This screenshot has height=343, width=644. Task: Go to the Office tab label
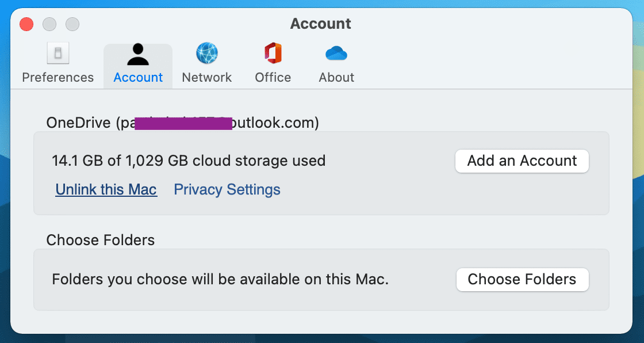pos(273,77)
